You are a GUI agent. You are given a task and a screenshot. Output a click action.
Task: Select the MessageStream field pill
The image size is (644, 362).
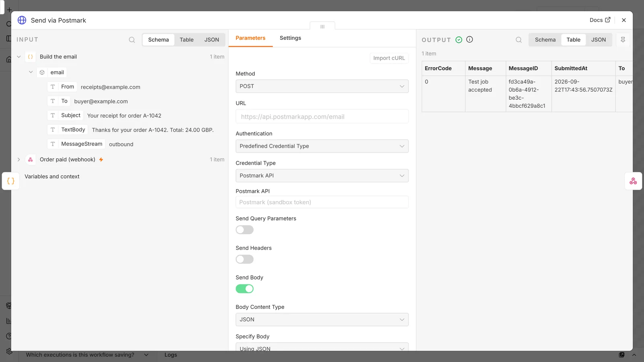76,144
